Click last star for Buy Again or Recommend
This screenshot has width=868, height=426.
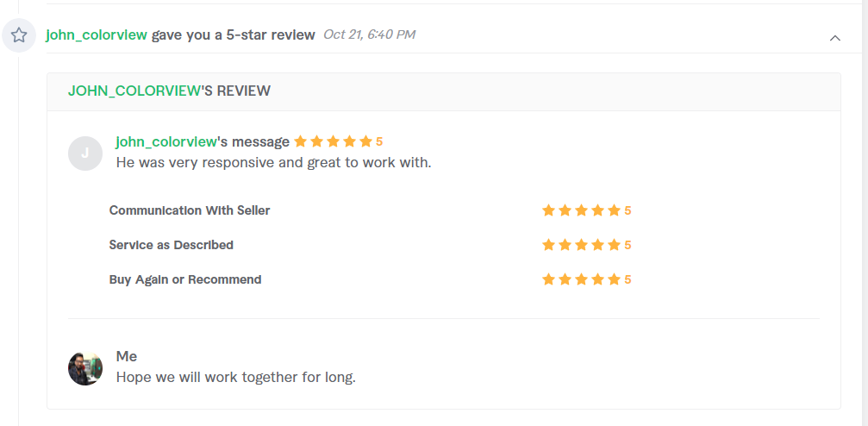pyautogui.click(x=614, y=279)
